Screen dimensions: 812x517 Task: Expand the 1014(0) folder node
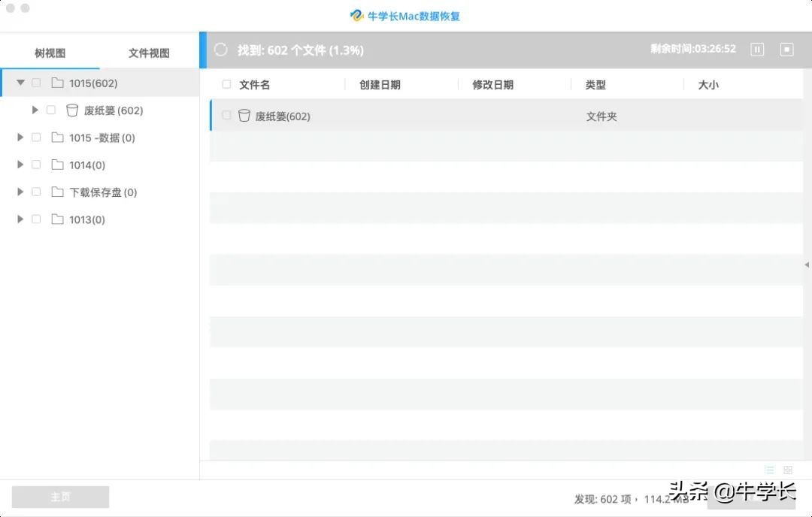pos(20,165)
